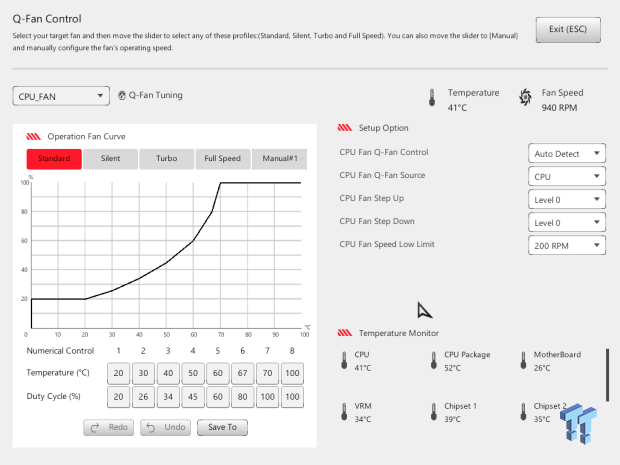This screenshot has width=620, height=465.
Task: Open the CPU_FAN fan selector dropdown
Action: 61,96
